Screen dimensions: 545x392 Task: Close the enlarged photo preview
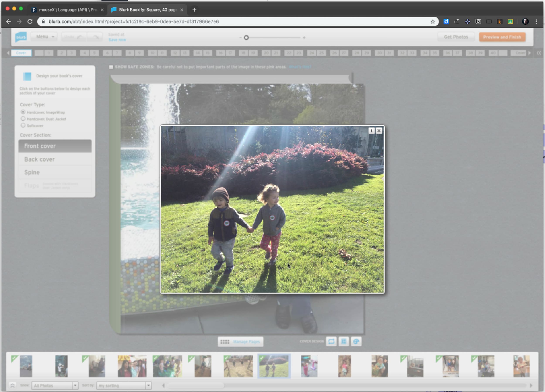379,131
